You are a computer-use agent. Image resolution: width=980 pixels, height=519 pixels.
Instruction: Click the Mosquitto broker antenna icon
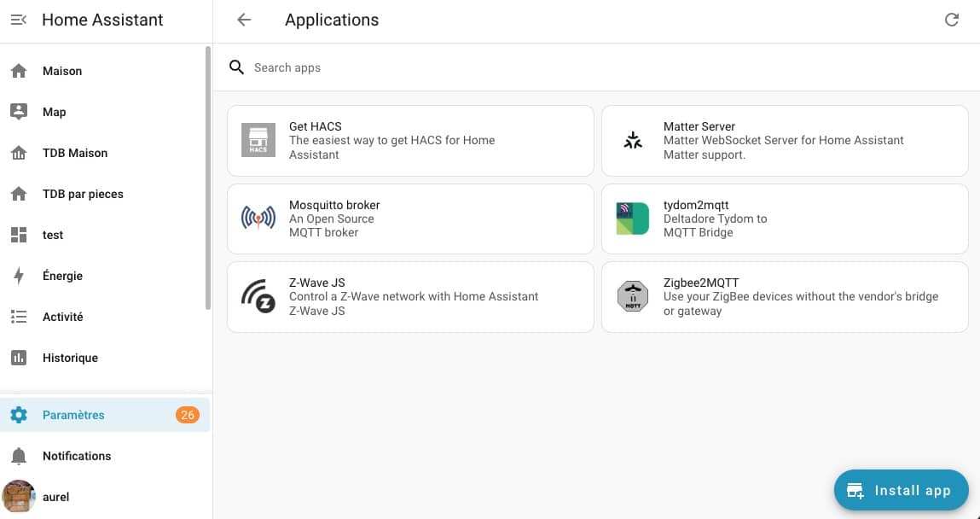pos(258,219)
